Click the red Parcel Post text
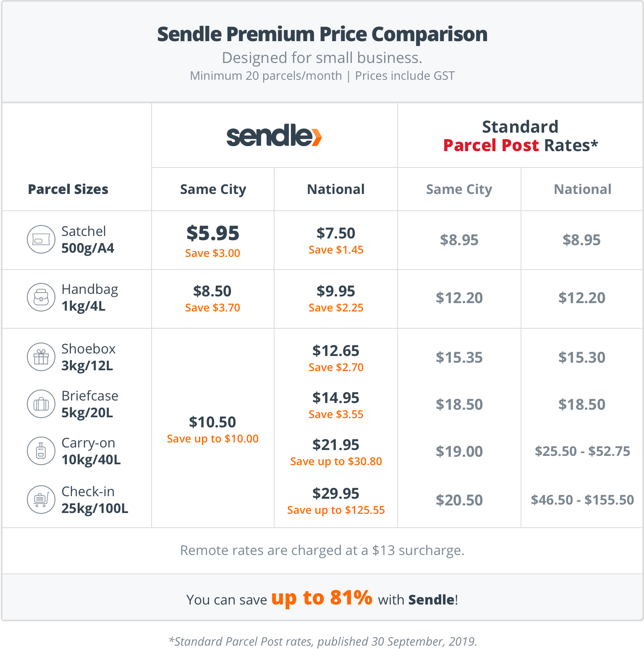Screen dimensions: 644x649 tap(491, 145)
